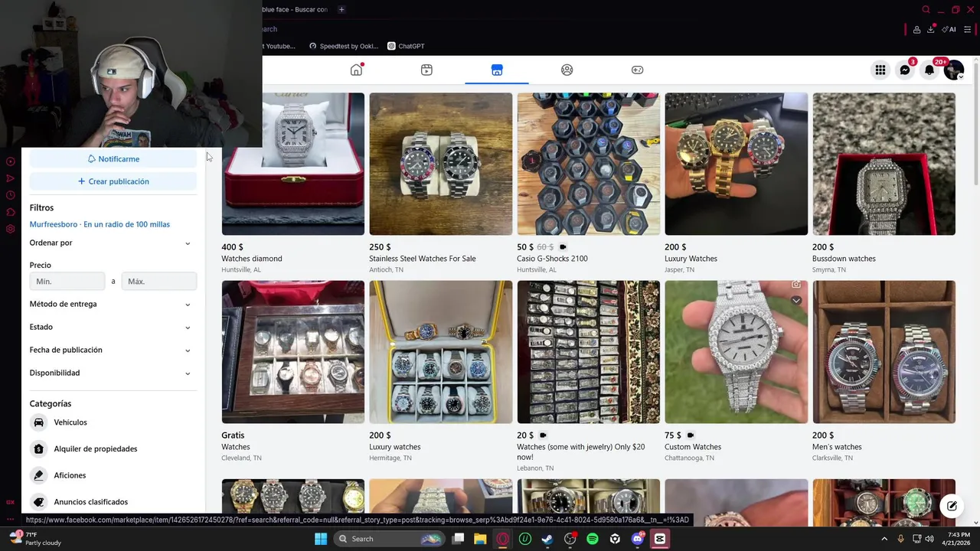980x551 pixels.
Task: Open the Gaming controller icon
Action: pos(637,70)
